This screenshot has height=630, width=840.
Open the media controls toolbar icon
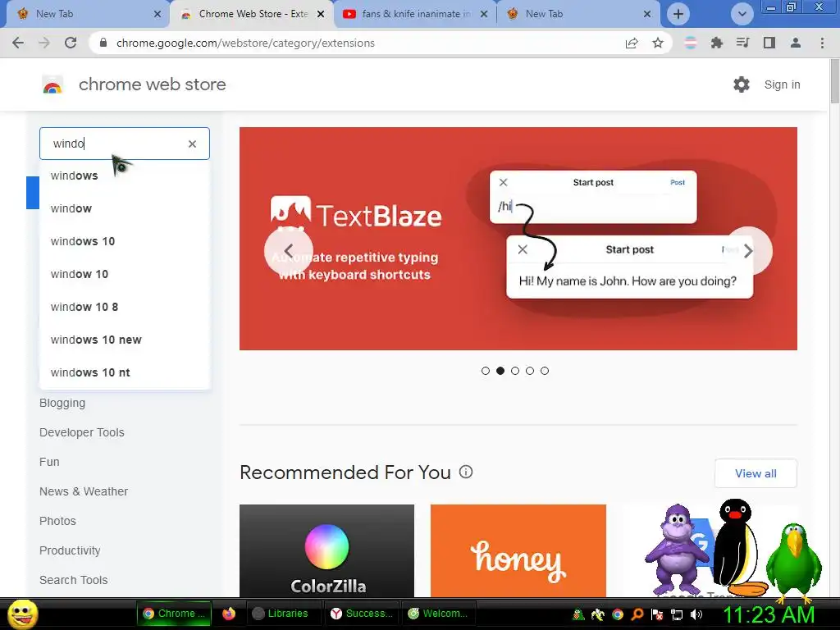coord(742,43)
